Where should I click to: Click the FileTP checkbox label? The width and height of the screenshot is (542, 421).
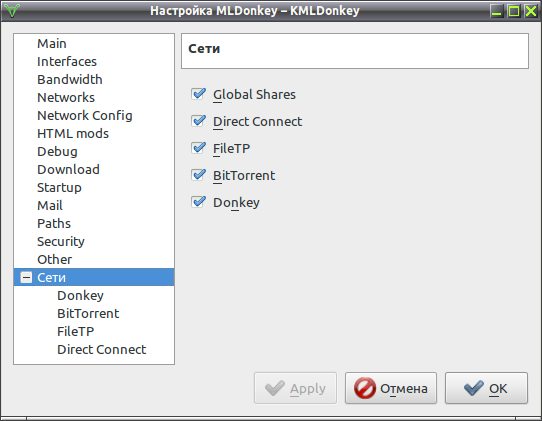(x=231, y=148)
